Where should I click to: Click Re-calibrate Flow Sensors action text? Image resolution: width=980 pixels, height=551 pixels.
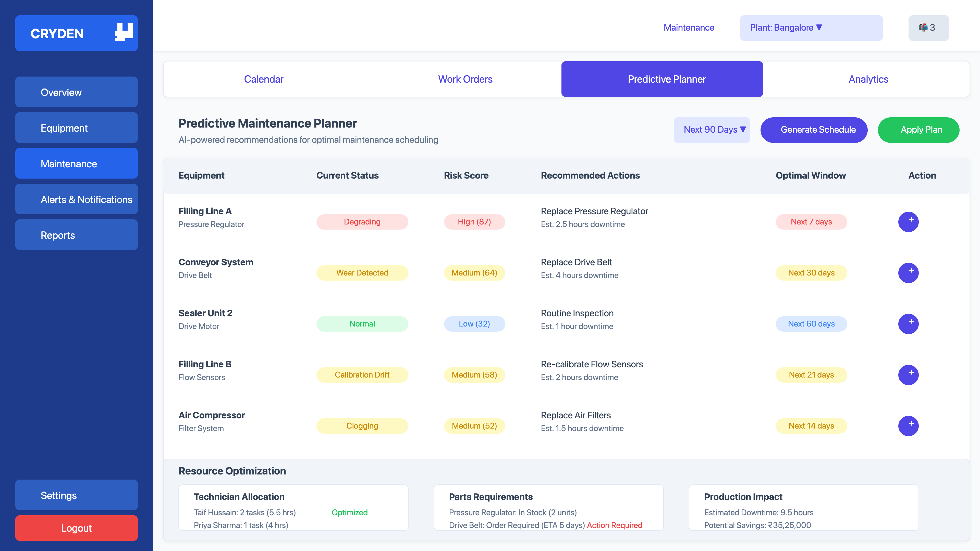point(592,364)
